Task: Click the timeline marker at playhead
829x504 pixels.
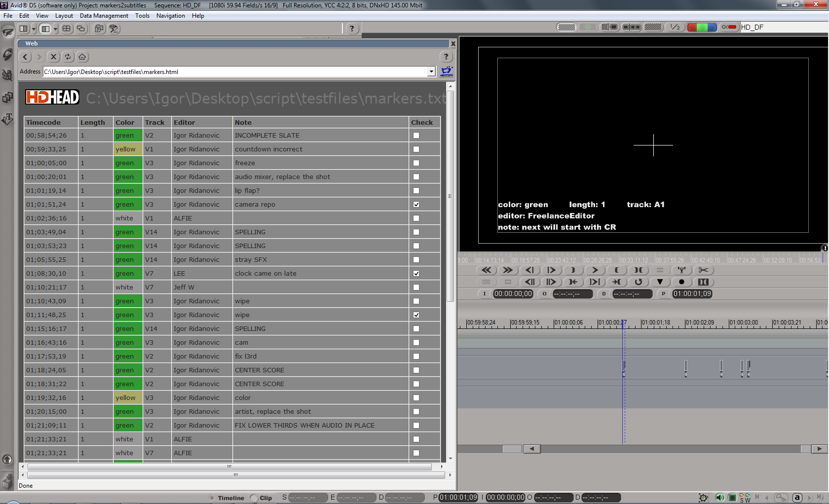Action: pyautogui.click(x=624, y=368)
